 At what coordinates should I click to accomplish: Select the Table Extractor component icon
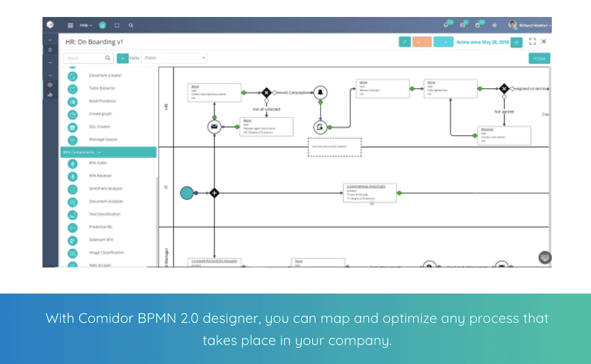72,89
